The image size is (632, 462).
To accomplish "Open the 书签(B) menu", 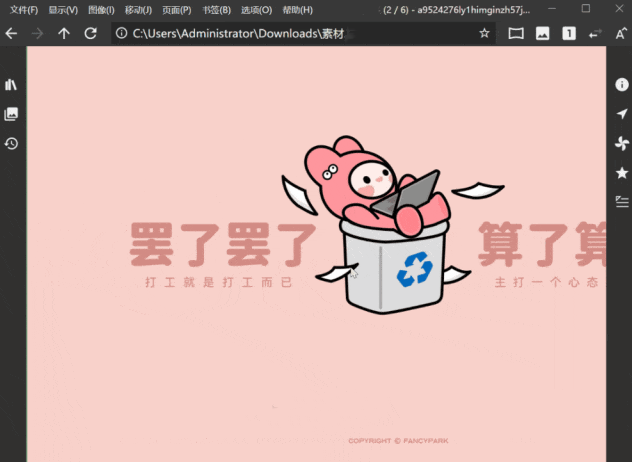I will [x=216, y=10].
